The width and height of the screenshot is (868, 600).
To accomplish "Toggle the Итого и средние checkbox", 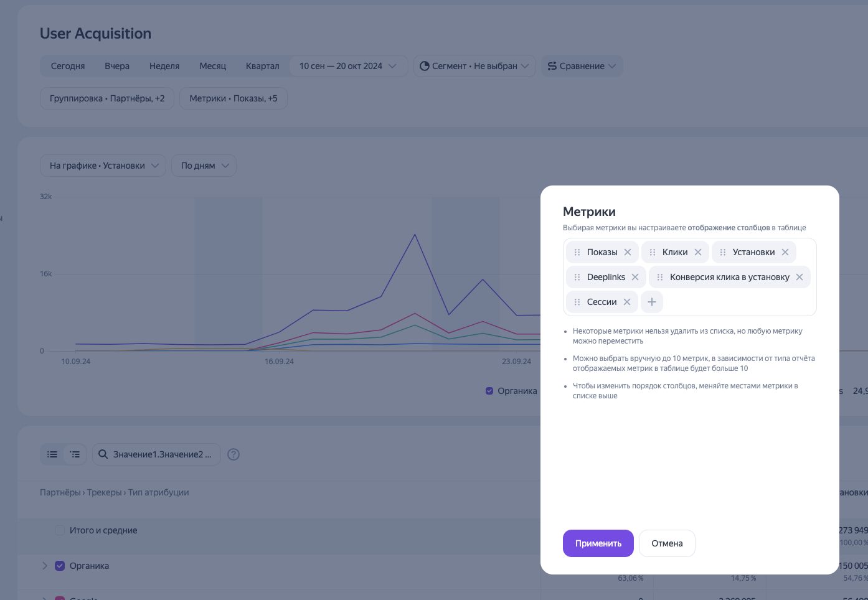I will click(x=60, y=530).
